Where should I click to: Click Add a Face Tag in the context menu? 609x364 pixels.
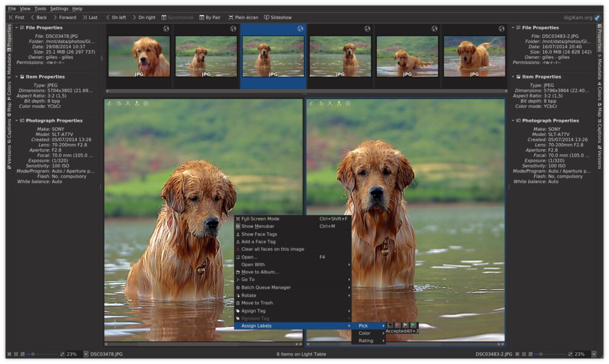(x=258, y=241)
